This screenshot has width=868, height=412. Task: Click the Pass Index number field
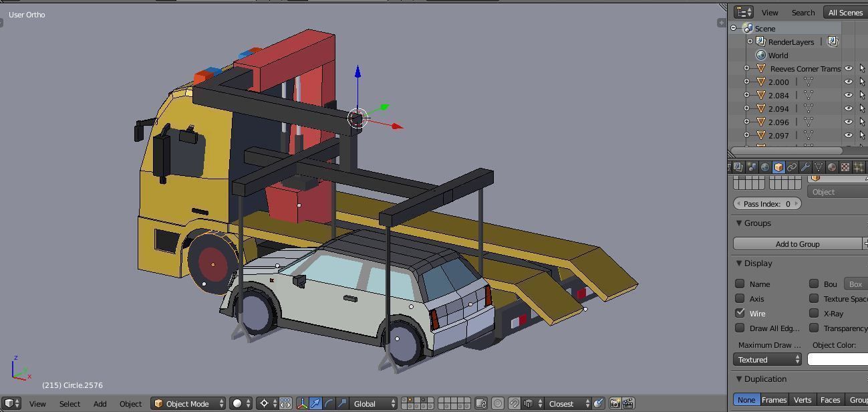tap(766, 204)
